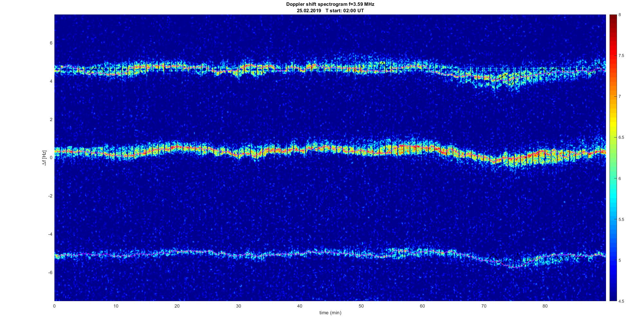The width and height of the screenshot is (644, 323).
Task: Click the colorbar tick label '6'
Action: click(620, 178)
